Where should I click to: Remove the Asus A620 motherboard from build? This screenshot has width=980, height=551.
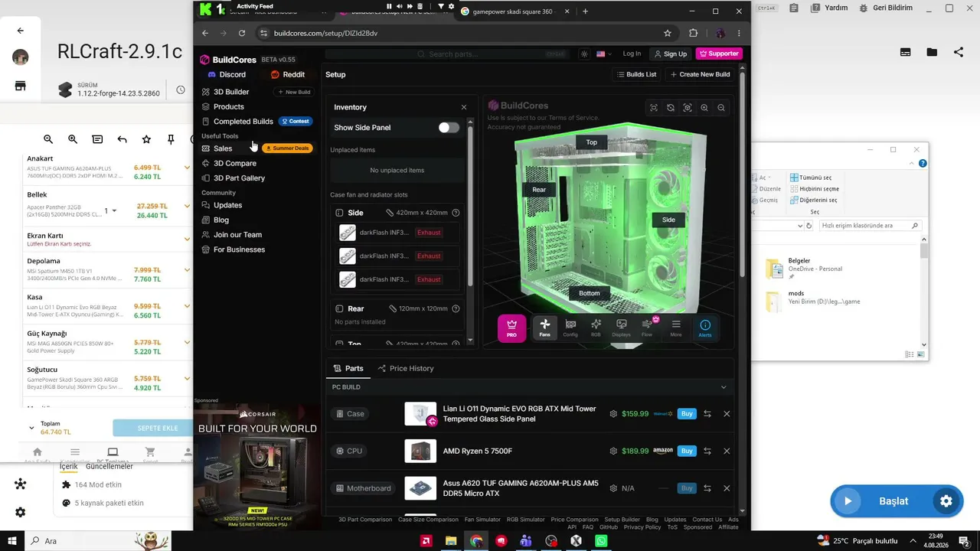(x=727, y=488)
